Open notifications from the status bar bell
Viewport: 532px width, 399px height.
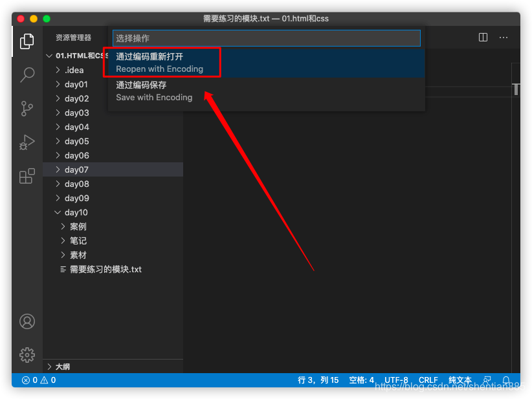point(506,380)
